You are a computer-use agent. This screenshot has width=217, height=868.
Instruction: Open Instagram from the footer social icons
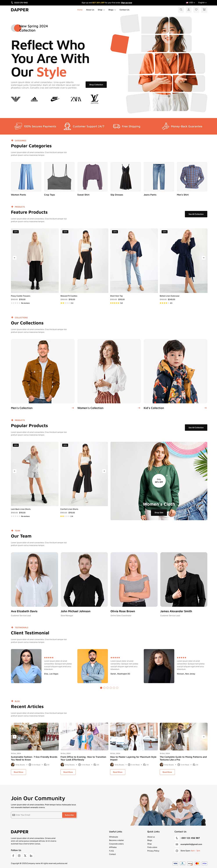pyautogui.click(x=19, y=855)
